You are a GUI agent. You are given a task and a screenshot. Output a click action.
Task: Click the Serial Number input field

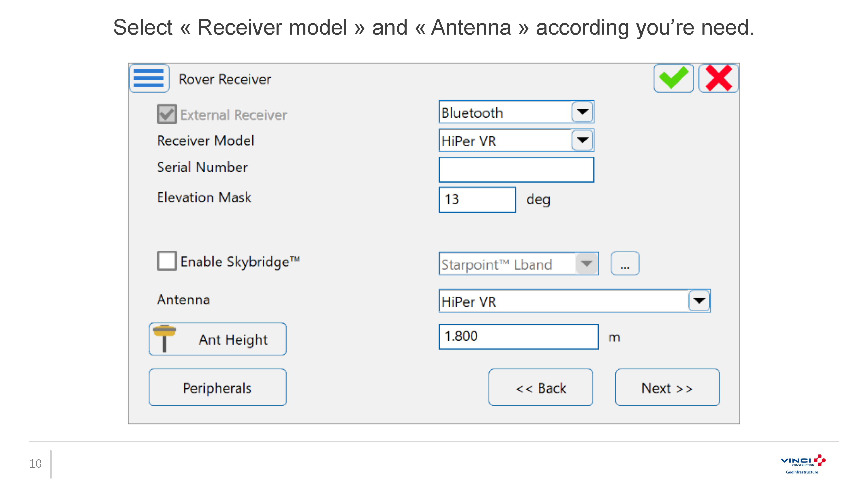click(x=516, y=170)
